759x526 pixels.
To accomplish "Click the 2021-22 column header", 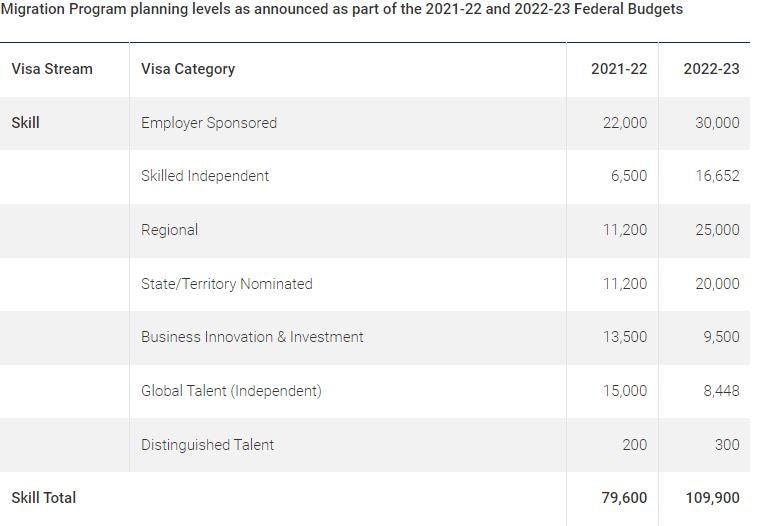I will 619,69.
